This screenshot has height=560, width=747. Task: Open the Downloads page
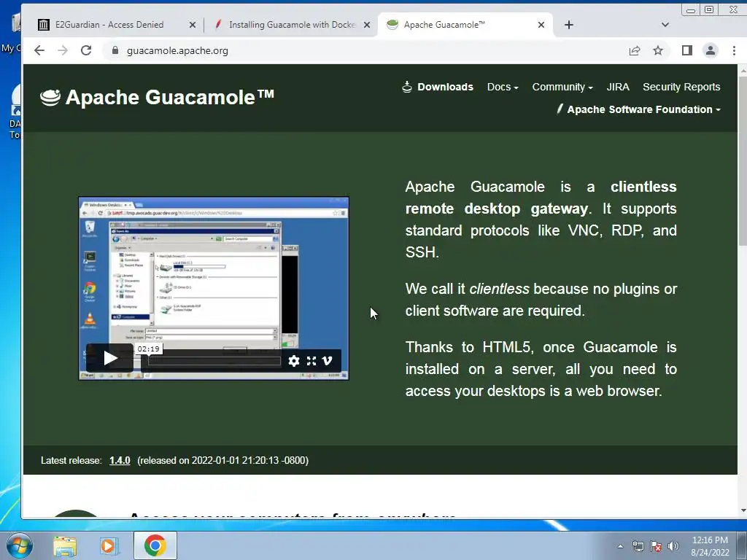click(x=438, y=87)
